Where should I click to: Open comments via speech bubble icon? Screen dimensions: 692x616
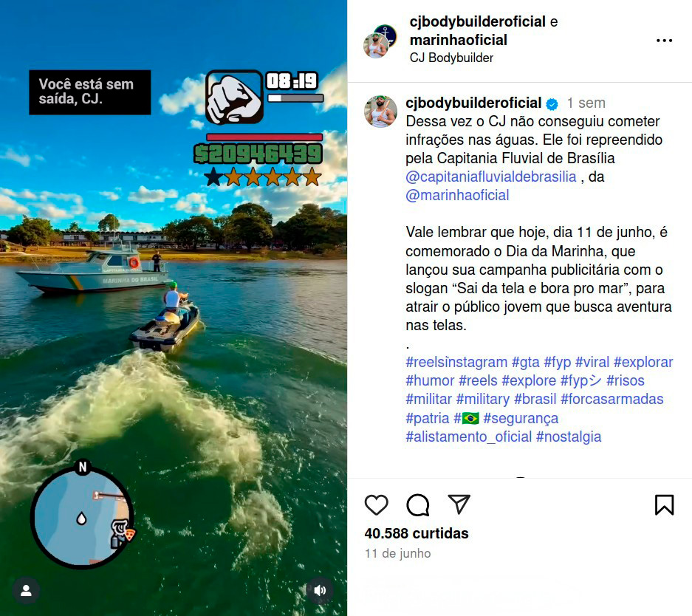417,504
